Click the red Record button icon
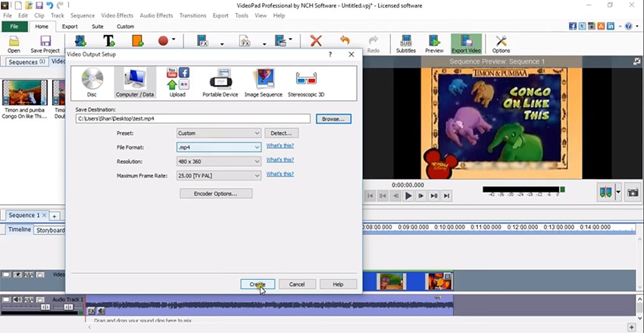 pos(164,41)
